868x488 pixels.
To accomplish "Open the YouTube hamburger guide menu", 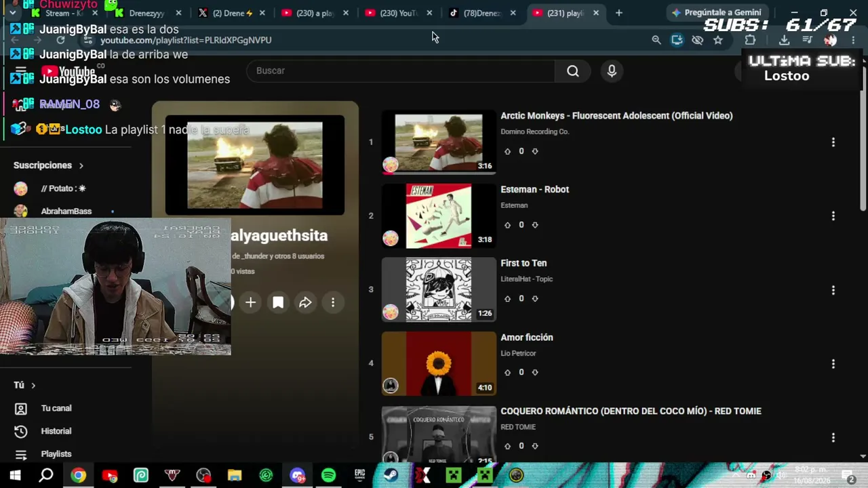I will click(x=20, y=70).
